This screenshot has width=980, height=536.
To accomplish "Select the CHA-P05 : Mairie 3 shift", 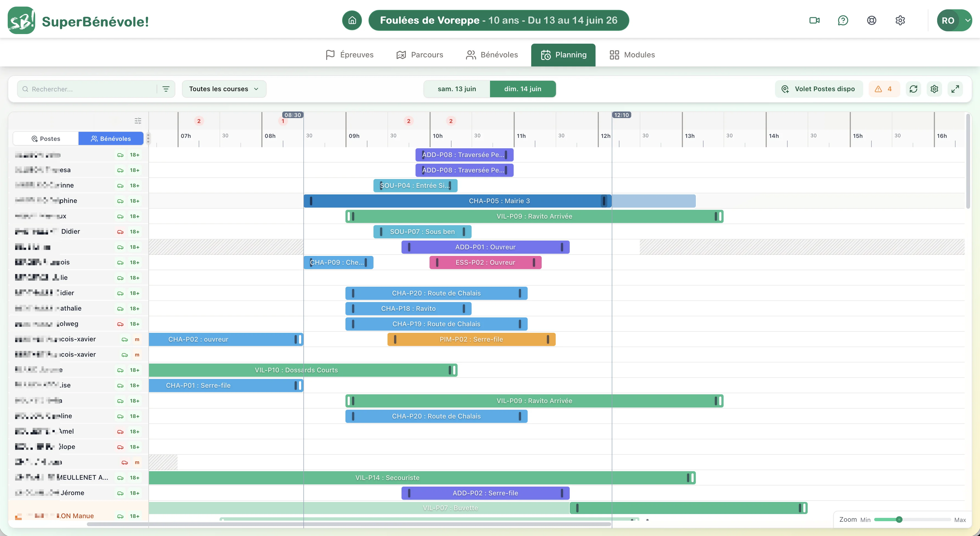I will click(458, 201).
